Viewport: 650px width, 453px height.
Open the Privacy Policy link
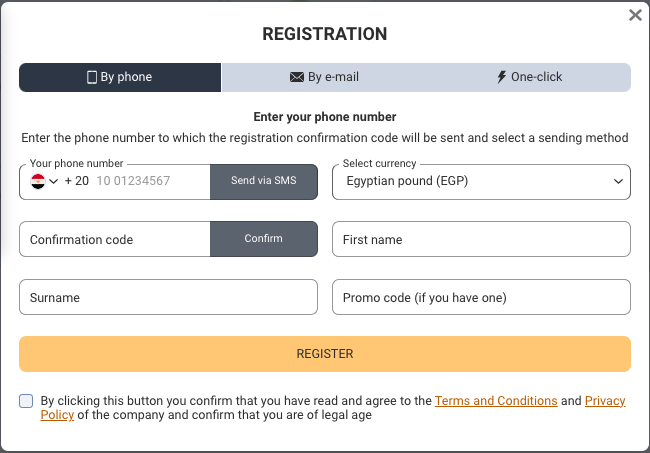tap(604, 401)
